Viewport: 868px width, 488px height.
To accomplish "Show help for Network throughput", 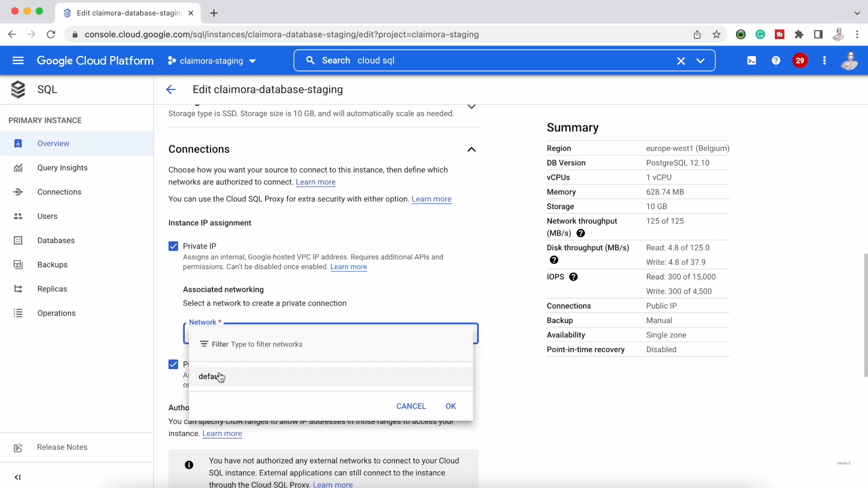I will pos(581,233).
